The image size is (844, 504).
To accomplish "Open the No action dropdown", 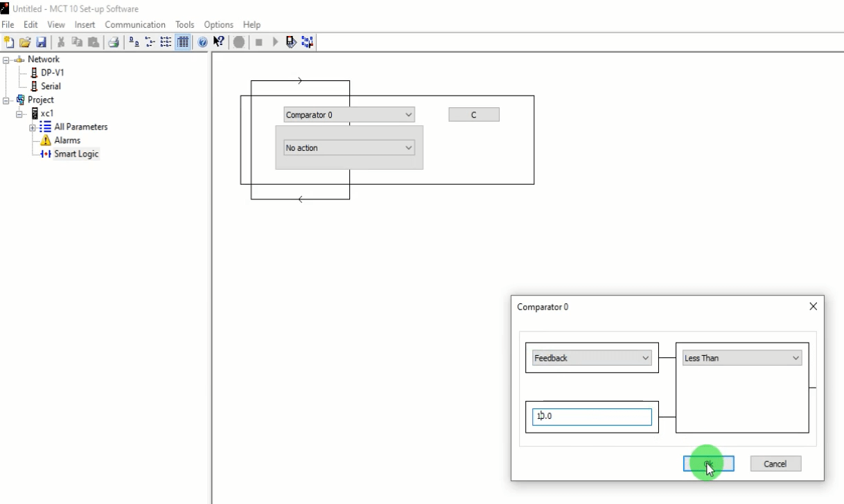I will point(349,147).
